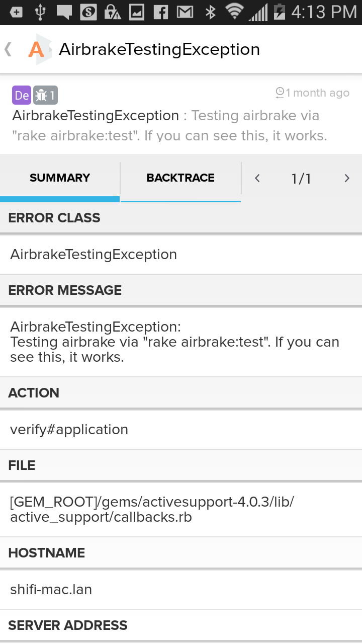Image resolution: width=362 pixels, height=644 pixels.
Task: Tap the purple De environment badge
Action: click(x=22, y=95)
